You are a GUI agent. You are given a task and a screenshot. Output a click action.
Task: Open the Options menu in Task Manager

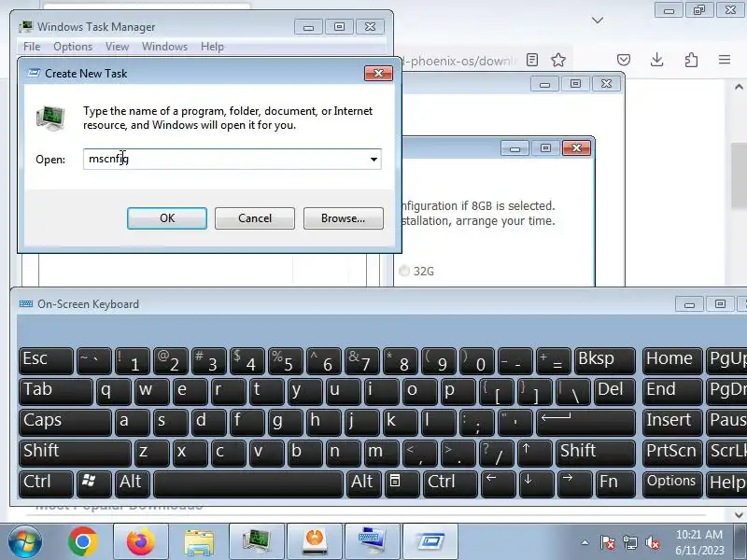tap(73, 47)
